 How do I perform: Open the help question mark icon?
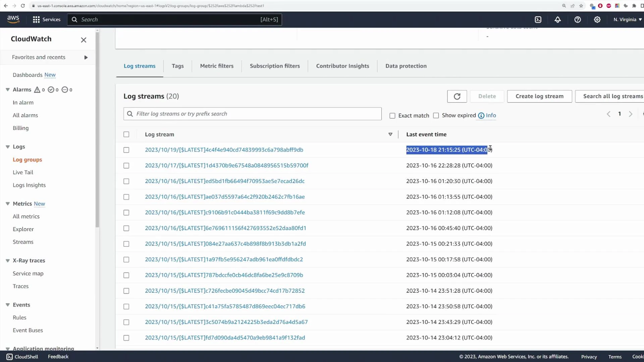578,19
